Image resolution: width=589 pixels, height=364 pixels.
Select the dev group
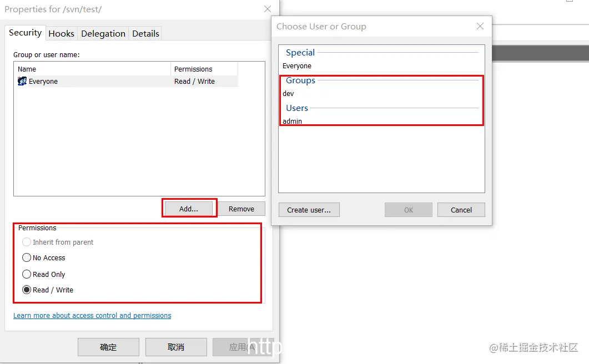pyautogui.click(x=288, y=94)
